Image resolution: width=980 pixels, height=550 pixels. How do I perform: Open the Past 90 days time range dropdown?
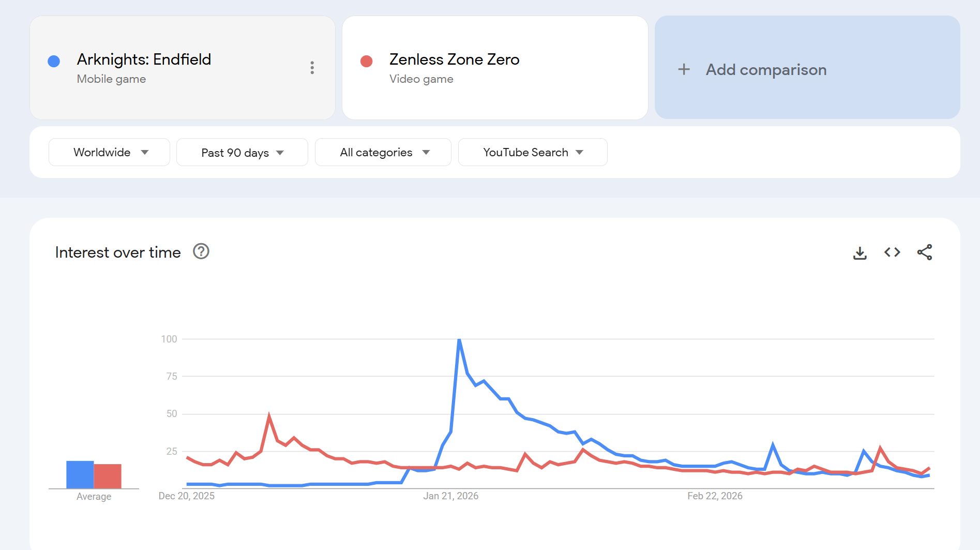(x=242, y=152)
